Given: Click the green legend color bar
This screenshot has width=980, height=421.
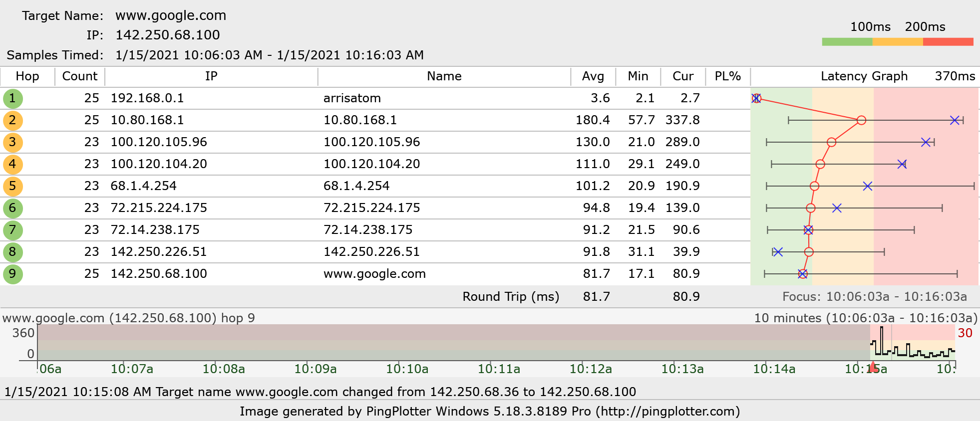Looking at the screenshot, I should pyautogui.click(x=847, y=42).
